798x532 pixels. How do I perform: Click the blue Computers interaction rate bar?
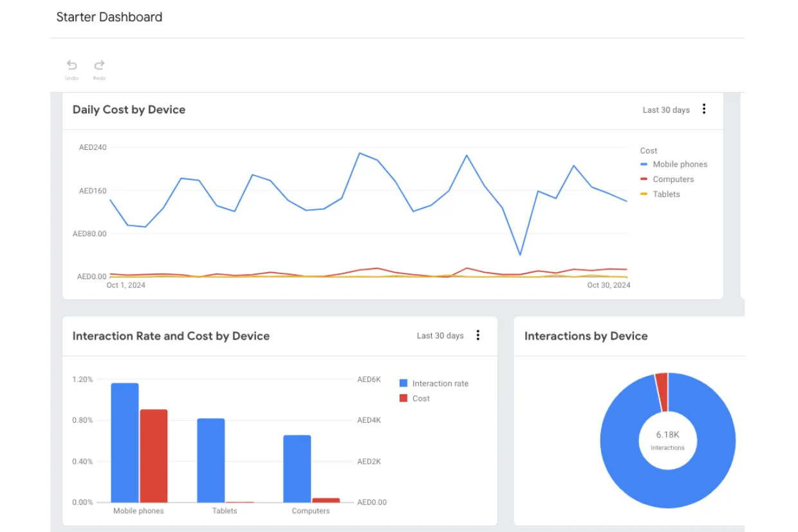pyautogui.click(x=297, y=469)
